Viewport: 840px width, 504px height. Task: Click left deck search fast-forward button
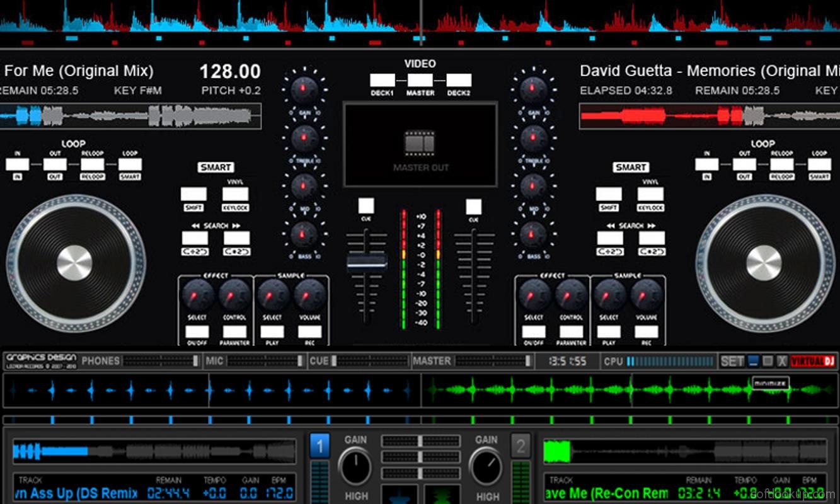[x=236, y=238]
